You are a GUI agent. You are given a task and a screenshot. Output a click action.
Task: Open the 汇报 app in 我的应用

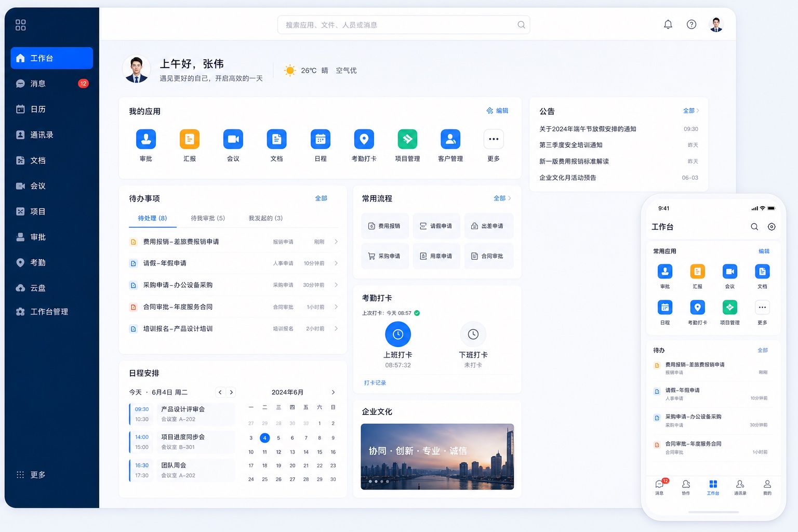coord(190,139)
